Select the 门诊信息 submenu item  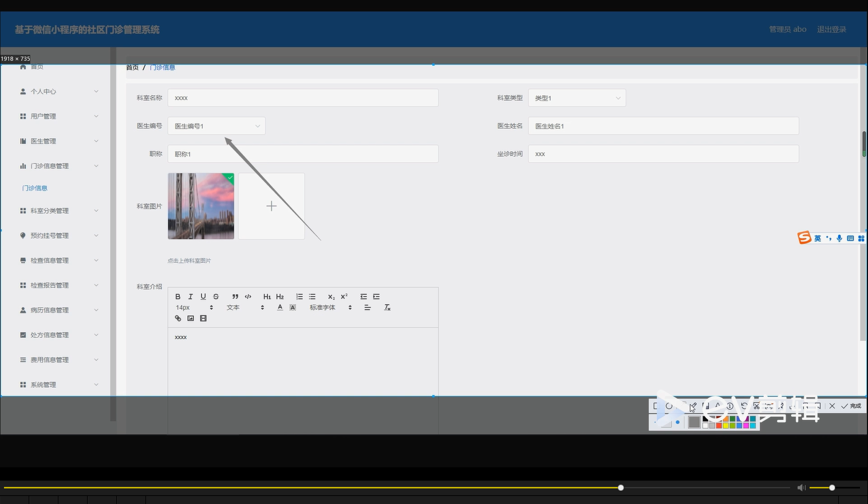pos(35,188)
